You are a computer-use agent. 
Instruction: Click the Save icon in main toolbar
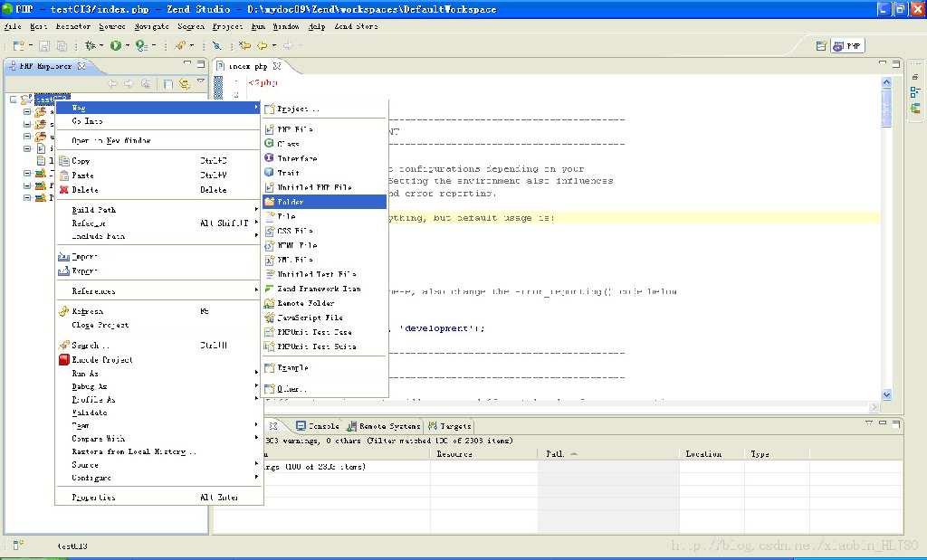(43, 45)
